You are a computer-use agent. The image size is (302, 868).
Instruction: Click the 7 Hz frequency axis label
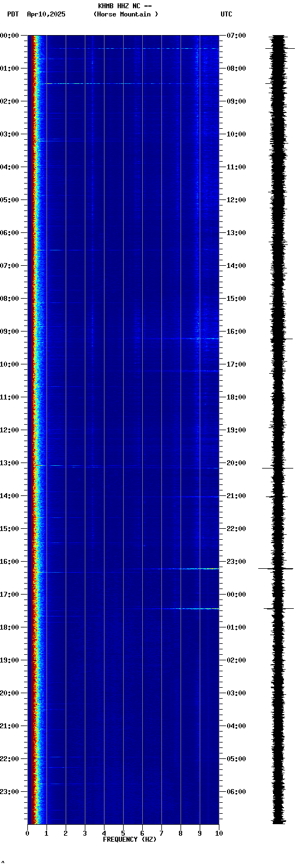pyautogui.click(x=161, y=833)
